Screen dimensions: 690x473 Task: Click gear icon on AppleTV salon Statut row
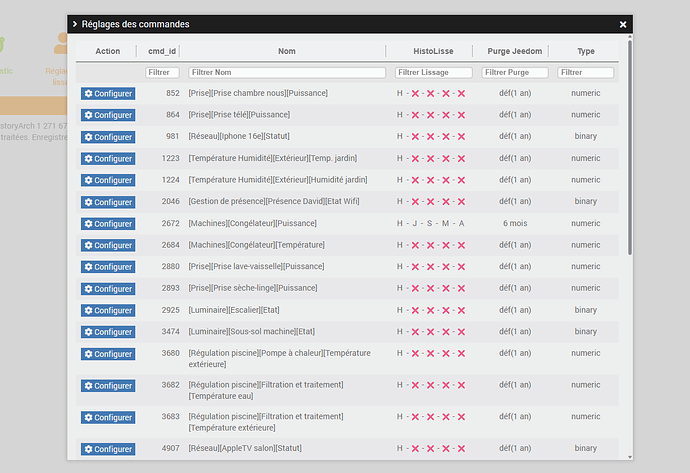[x=88, y=449]
